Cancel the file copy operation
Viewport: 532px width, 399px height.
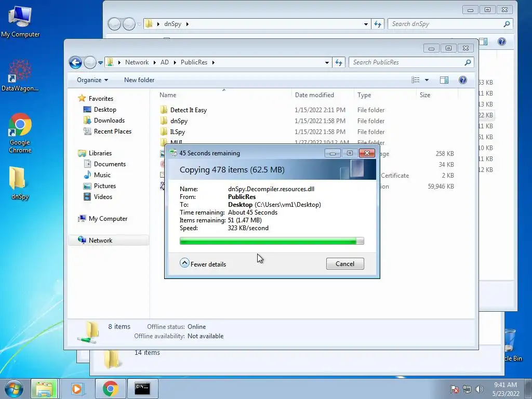345,264
